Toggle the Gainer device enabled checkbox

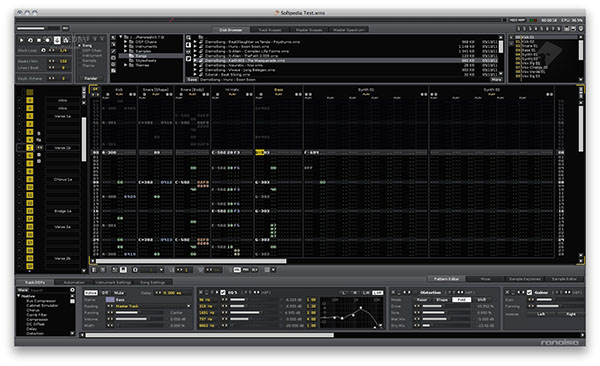click(529, 292)
